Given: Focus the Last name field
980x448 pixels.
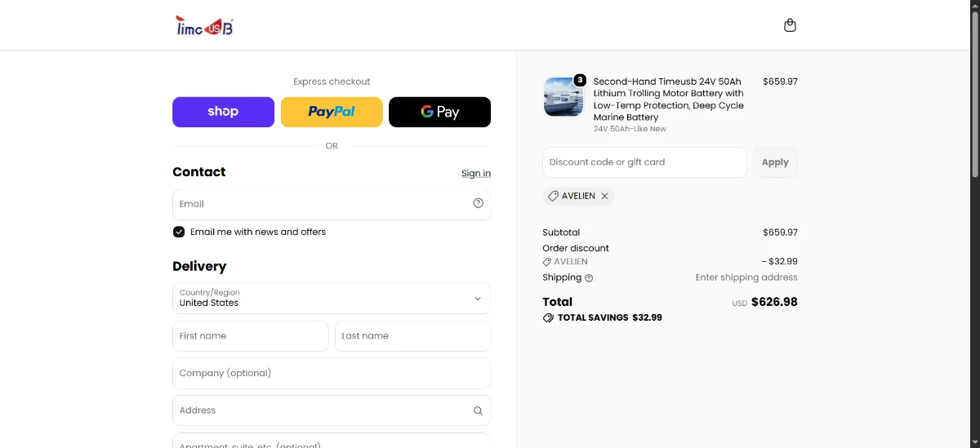Looking at the screenshot, I should [412, 336].
